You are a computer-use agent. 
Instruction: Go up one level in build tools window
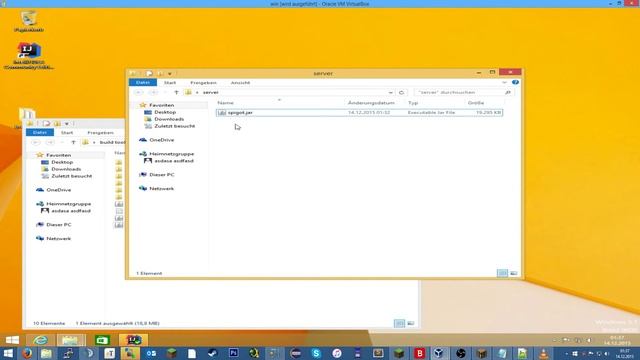(x=73, y=142)
